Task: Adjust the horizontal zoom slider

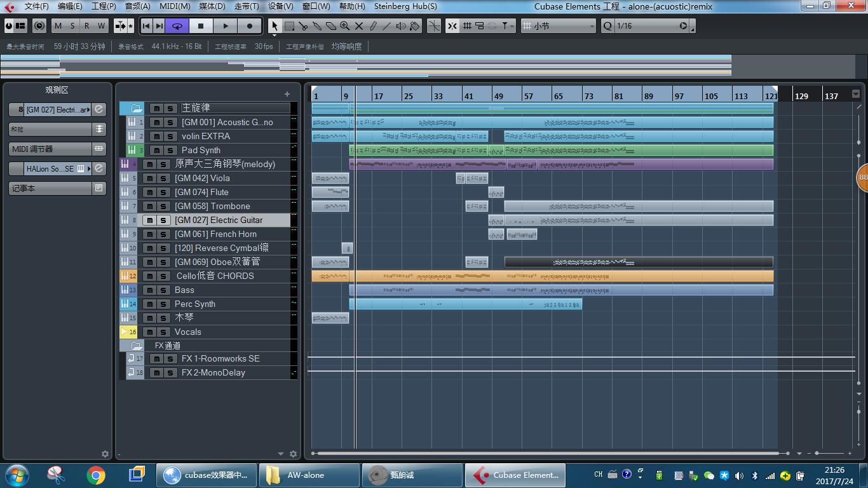Action: (817, 453)
